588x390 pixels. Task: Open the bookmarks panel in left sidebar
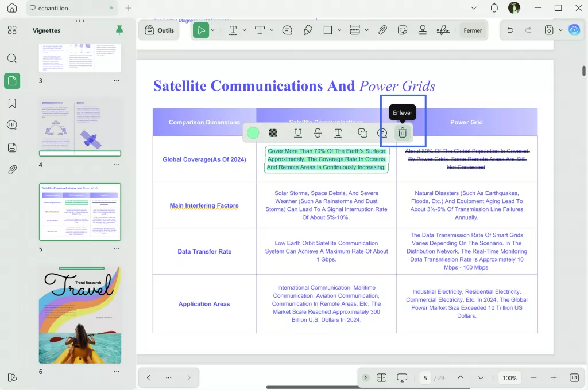(x=12, y=103)
